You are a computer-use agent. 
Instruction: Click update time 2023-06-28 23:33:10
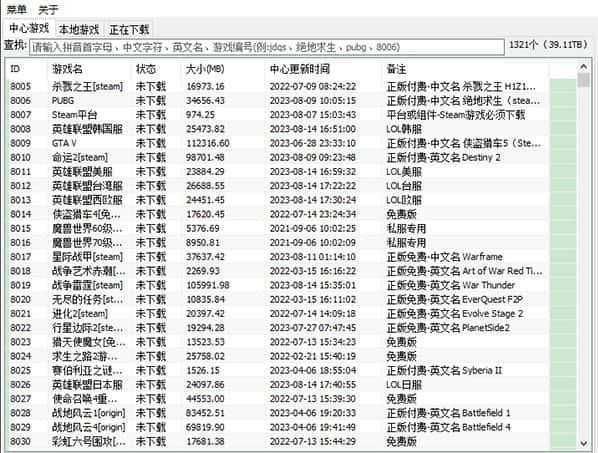313,143
